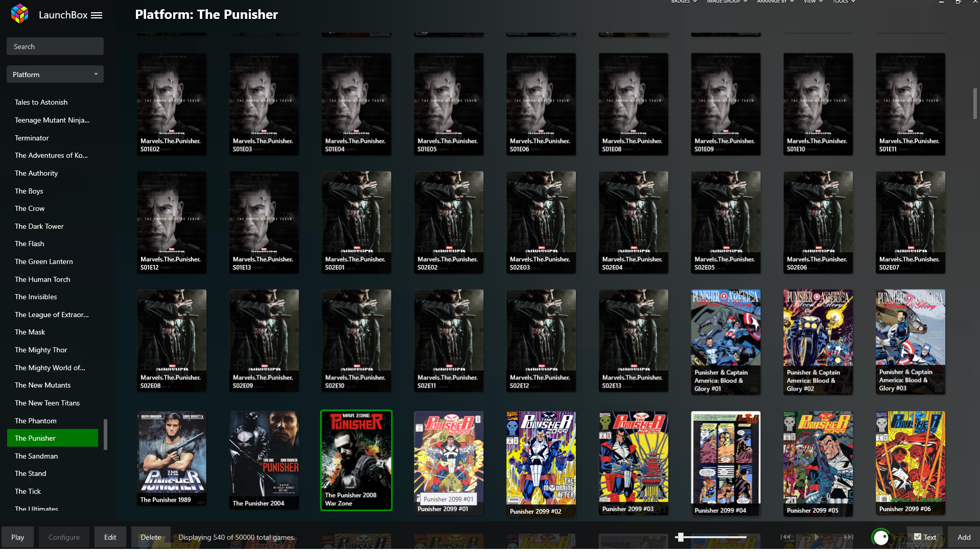Select Punisher 2099 #01 comic cover
The height and width of the screenshot is (552, 980).
tap(449, 463)
